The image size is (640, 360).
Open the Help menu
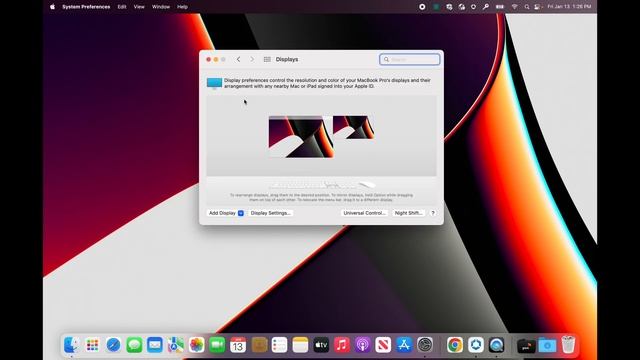pos(182,7)
